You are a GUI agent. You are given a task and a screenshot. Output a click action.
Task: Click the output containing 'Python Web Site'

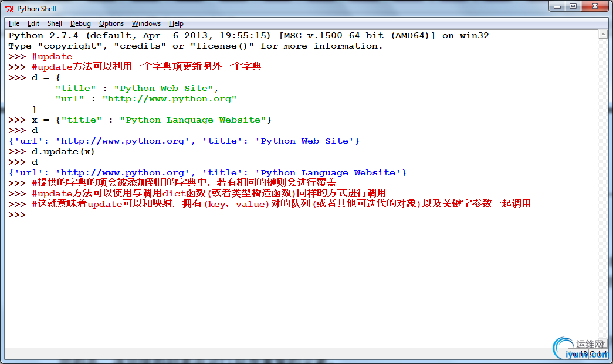point(184,141)
